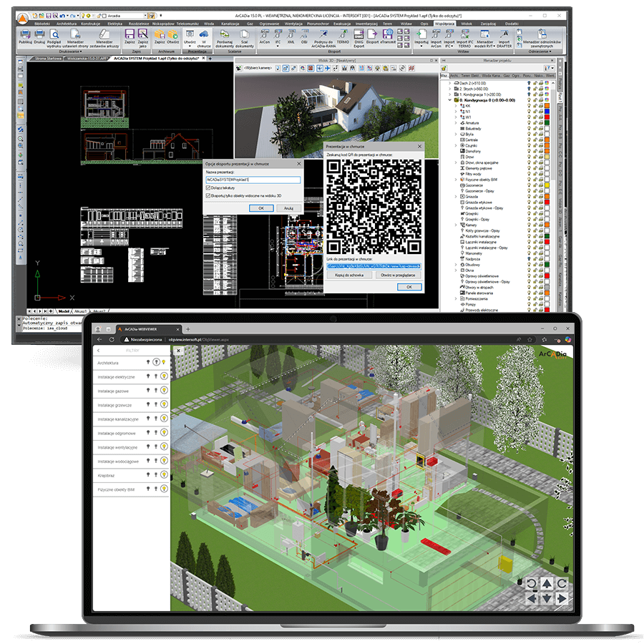Click Menadżer odnośników zewnętrznych icon
644x644 pixels.
coord(542,34)
